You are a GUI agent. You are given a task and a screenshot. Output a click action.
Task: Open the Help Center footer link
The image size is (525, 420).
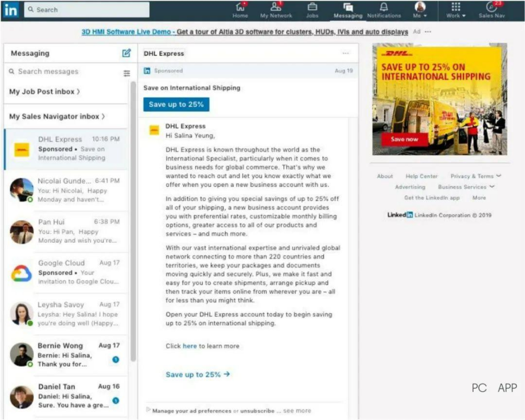(x=421, y=176)
